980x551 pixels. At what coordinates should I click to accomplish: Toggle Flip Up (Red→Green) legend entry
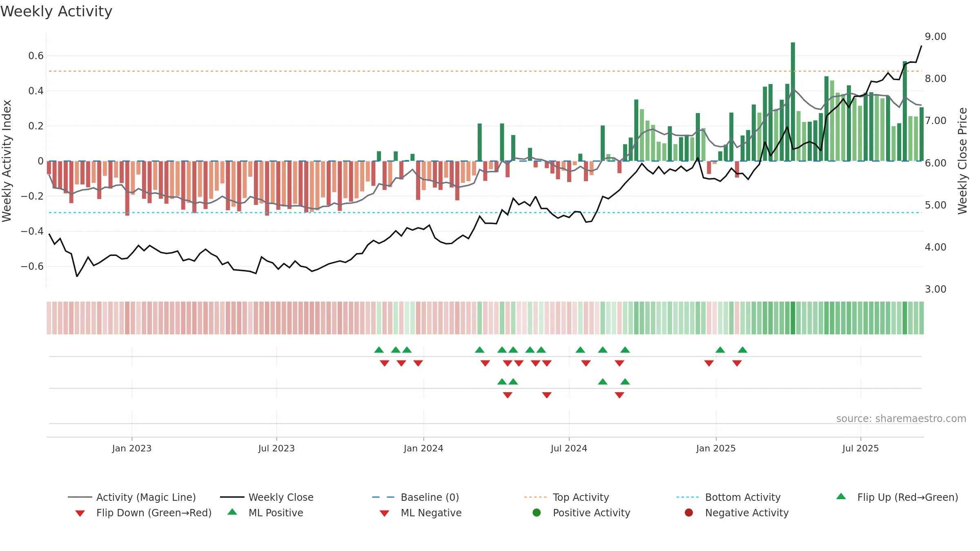(897, 497)
